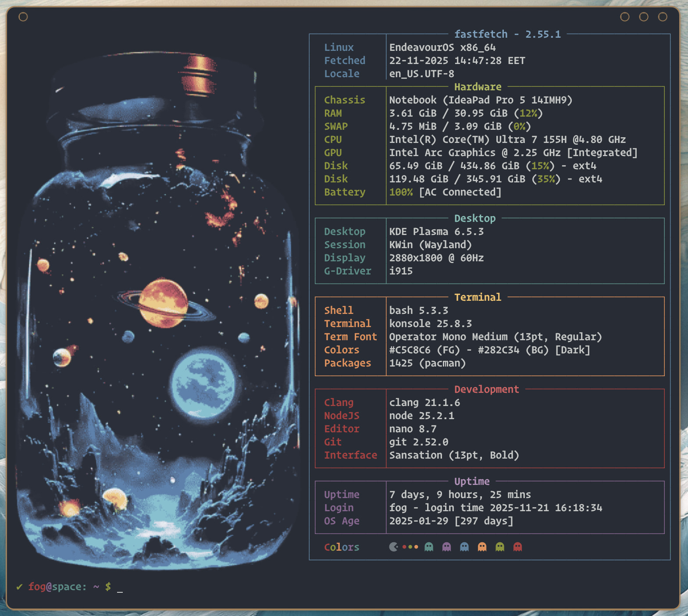Click the purple ghost icon
The height and width of the screenshot is (616, 688).
tap(446, 547)
